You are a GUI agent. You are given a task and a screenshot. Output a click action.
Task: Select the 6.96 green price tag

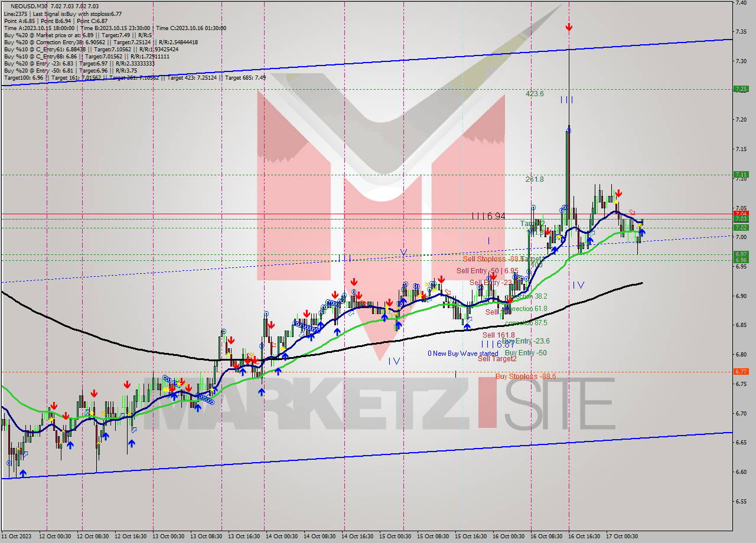point(741,260)
